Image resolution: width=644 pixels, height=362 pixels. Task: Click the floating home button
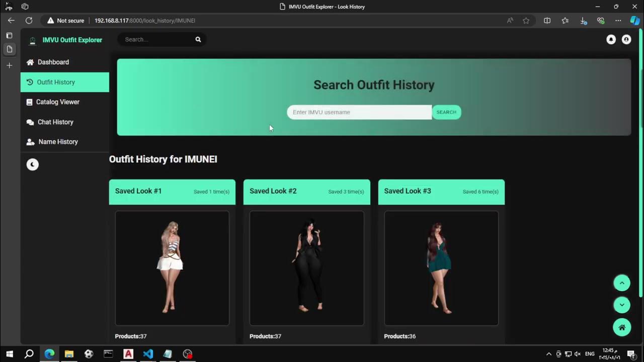622,327
